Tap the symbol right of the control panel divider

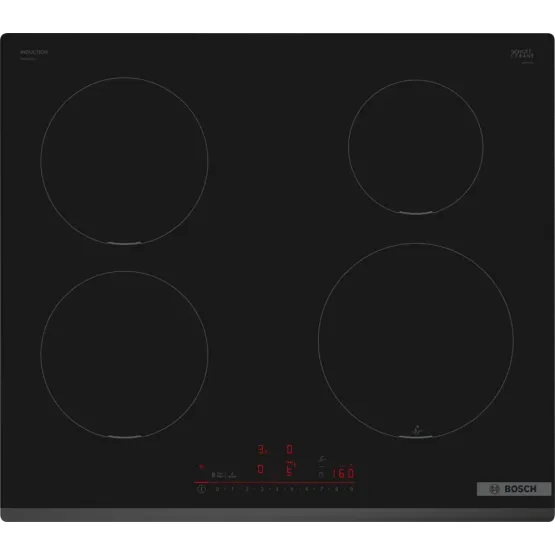tap(232, 475)
